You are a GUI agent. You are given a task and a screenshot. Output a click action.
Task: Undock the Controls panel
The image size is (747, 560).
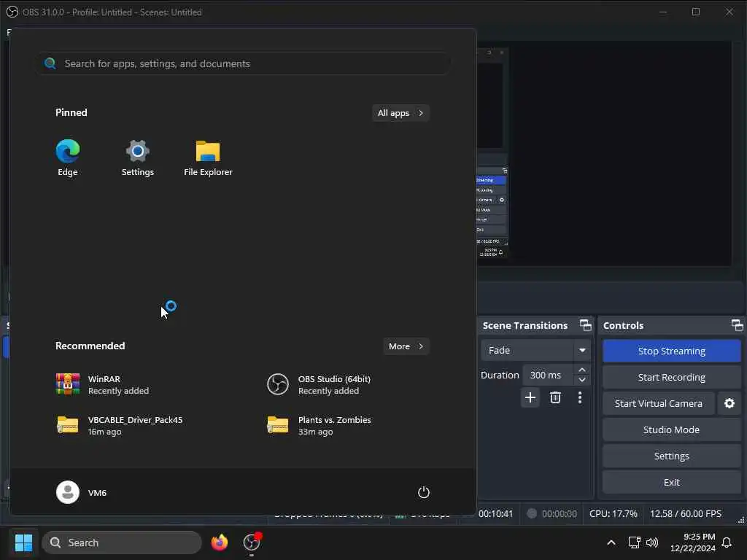click(x=737, y=325)
